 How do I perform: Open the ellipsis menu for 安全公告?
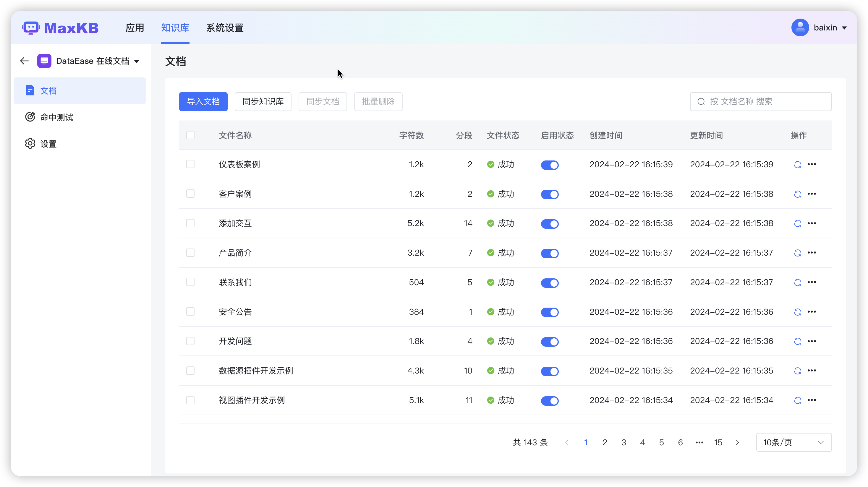pos(812,311)
